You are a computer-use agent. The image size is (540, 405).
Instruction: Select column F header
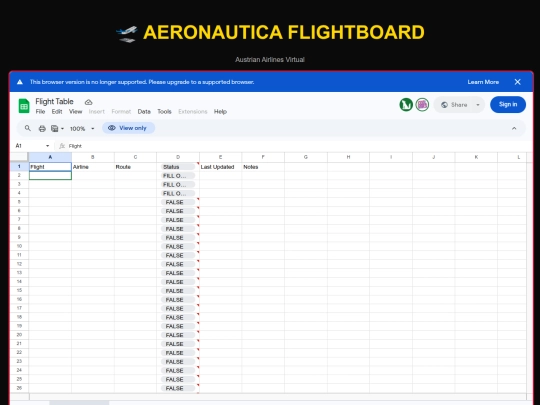pos(263,157)
